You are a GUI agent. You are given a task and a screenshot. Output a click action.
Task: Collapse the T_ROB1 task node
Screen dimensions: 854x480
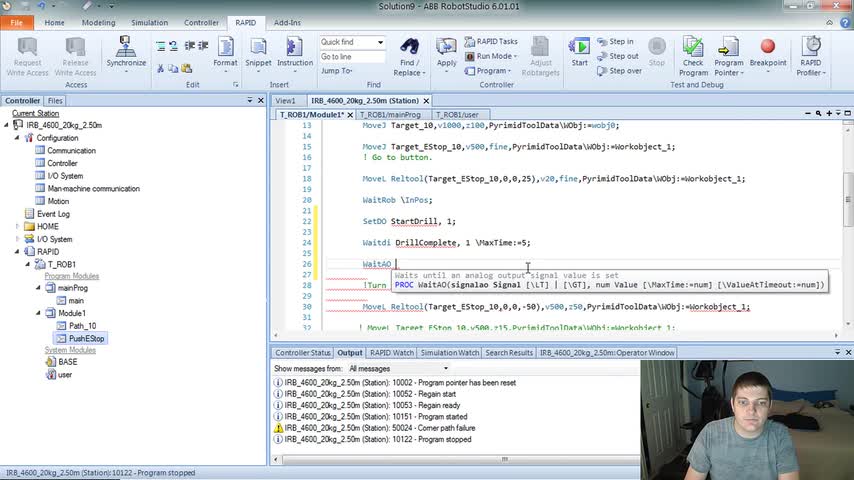coord(28,264)
